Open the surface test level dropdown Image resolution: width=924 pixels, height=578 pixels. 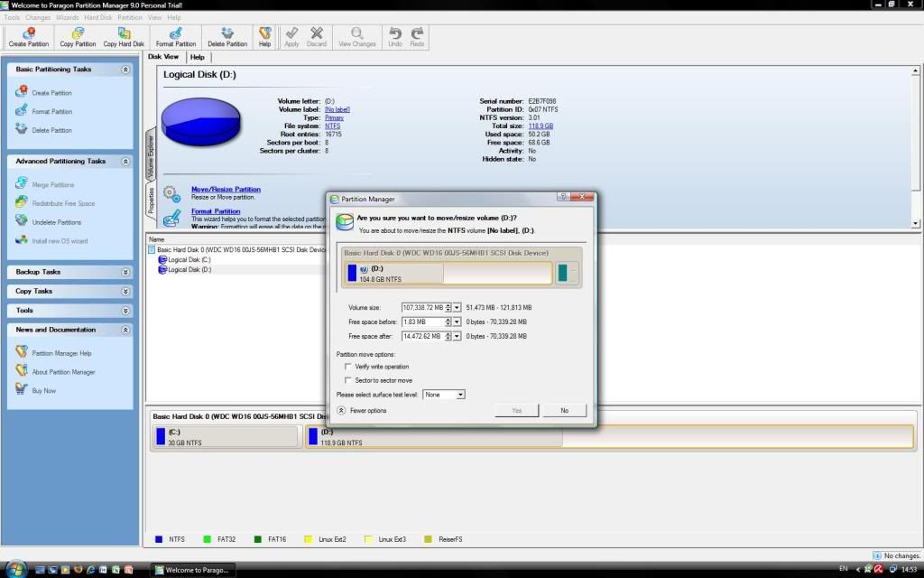[x=460, y=395]
